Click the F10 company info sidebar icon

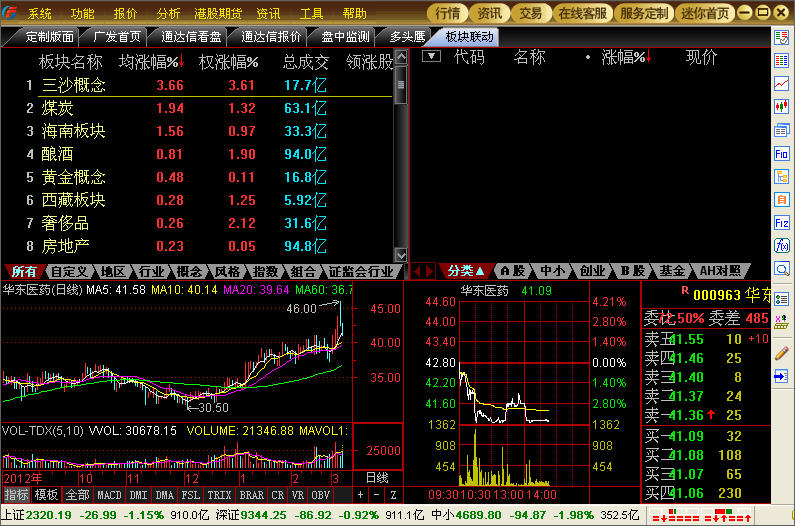click(781, 153)
